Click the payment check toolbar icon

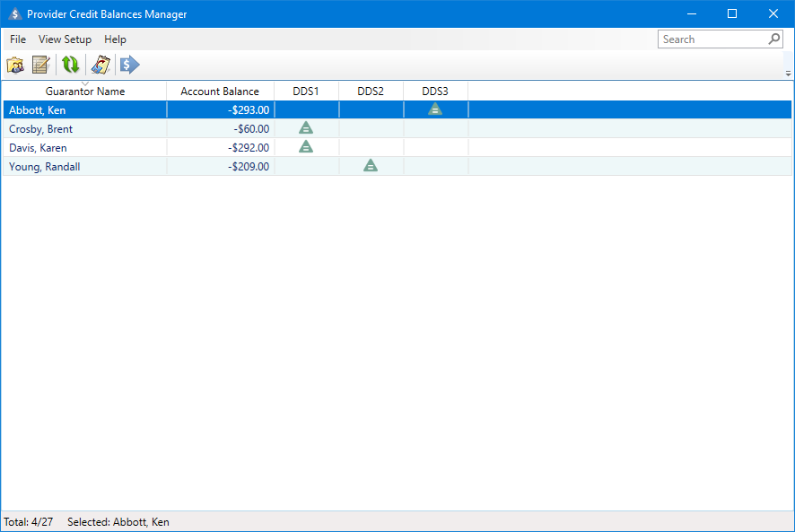pyautogui.click(x=100, y=65)
